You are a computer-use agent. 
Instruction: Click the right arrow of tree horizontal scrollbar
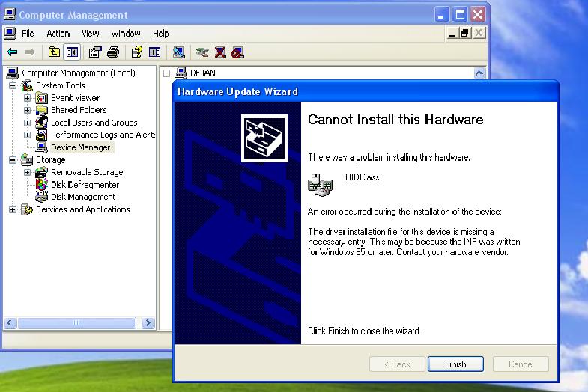[x=148, y=322]
